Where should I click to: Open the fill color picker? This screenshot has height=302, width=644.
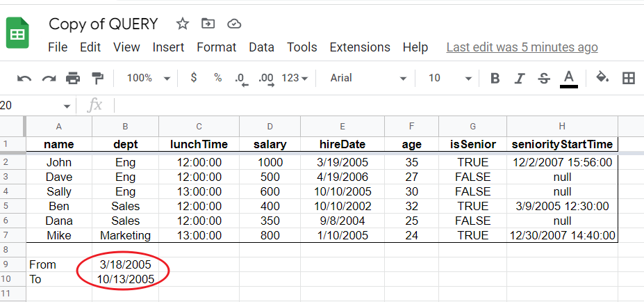[602, 78]
